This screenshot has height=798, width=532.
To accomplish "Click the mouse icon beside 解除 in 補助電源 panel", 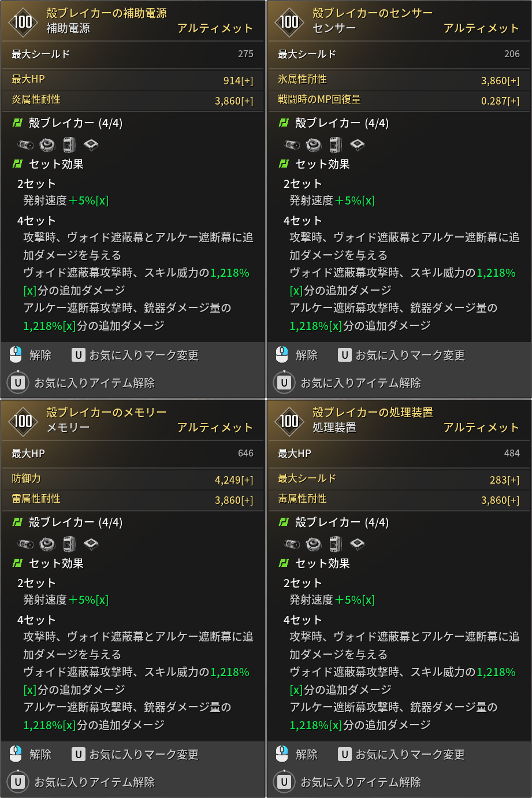I will pos(16,354).
